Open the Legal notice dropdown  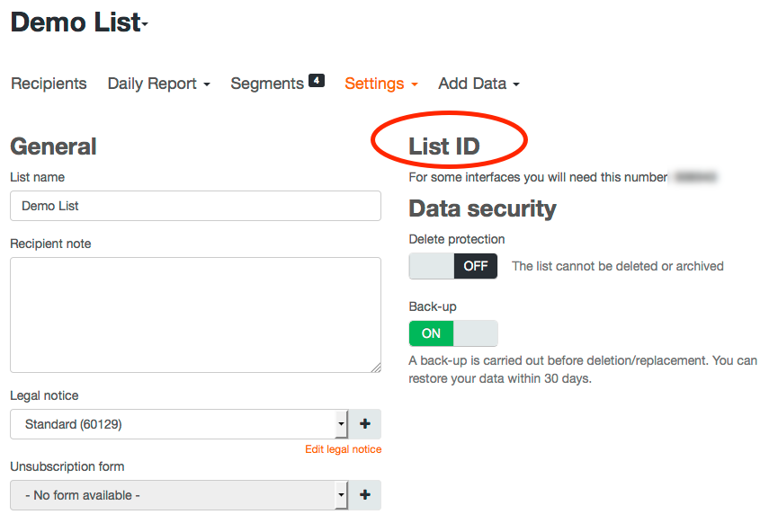[178, 424]
